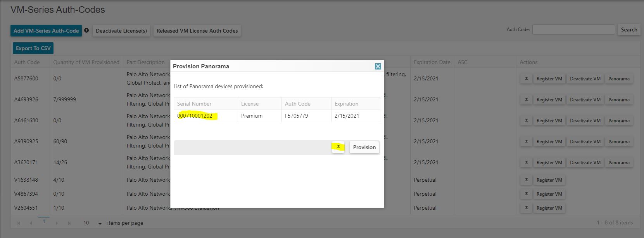Jump to the last page arrow
The width and height of the screenshot is (644, 238).
click(x=69, y=223)
